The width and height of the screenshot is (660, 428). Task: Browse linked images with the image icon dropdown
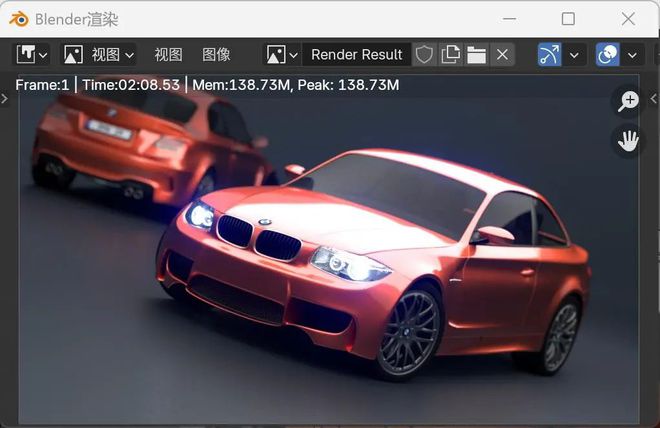pyautogui.click(x=282, y=55)
